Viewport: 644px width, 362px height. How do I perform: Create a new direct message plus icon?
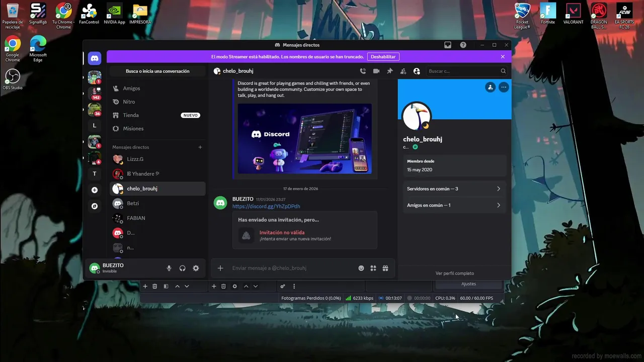[x=200, y=147]
